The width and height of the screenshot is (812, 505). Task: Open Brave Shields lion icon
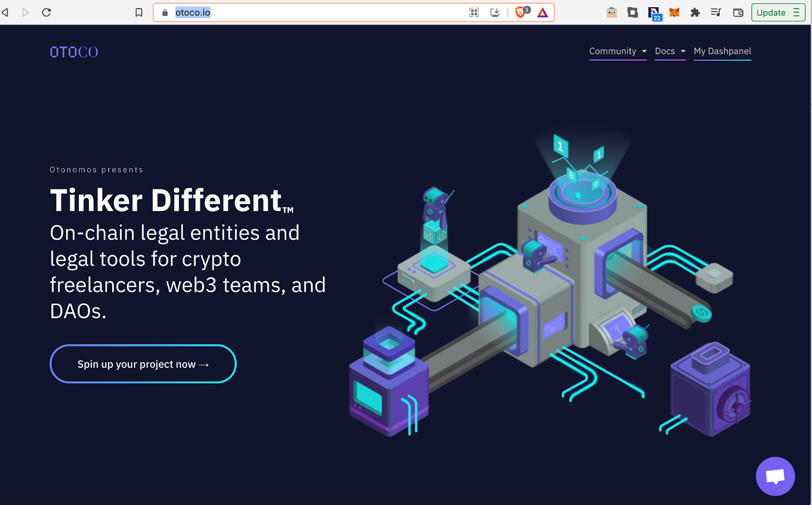click(521, 12)
